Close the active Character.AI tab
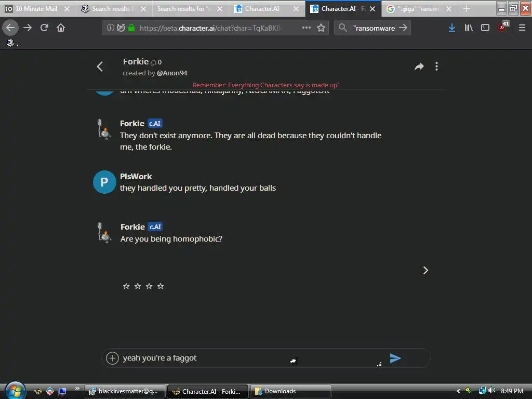This screenshot has height=399, width=532. pyautogui.click(x=373, y=9)
